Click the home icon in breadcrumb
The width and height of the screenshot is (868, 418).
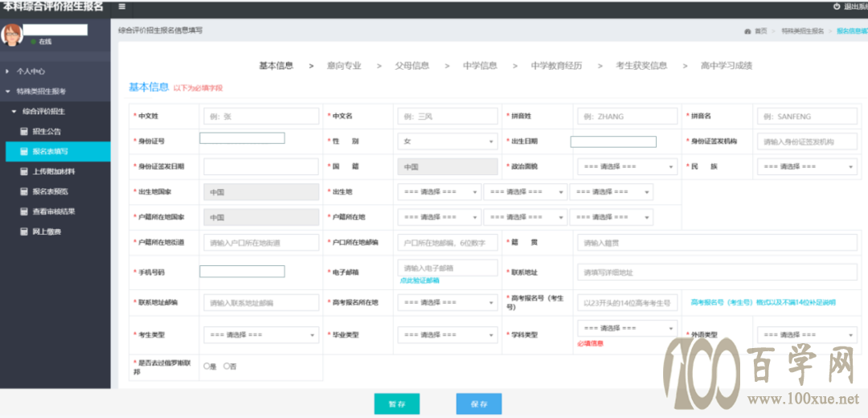[748, 31]
